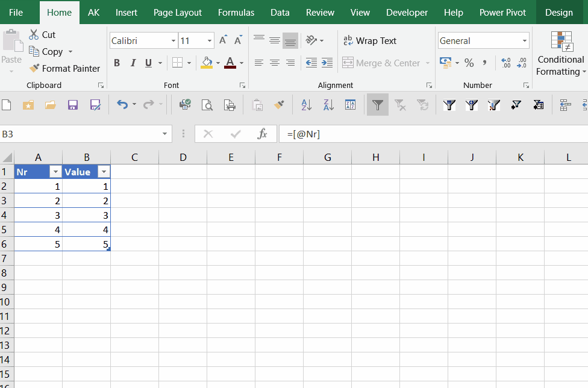Open Alignment dialog launcher
The image size is (588, 388).
(430, 86)
